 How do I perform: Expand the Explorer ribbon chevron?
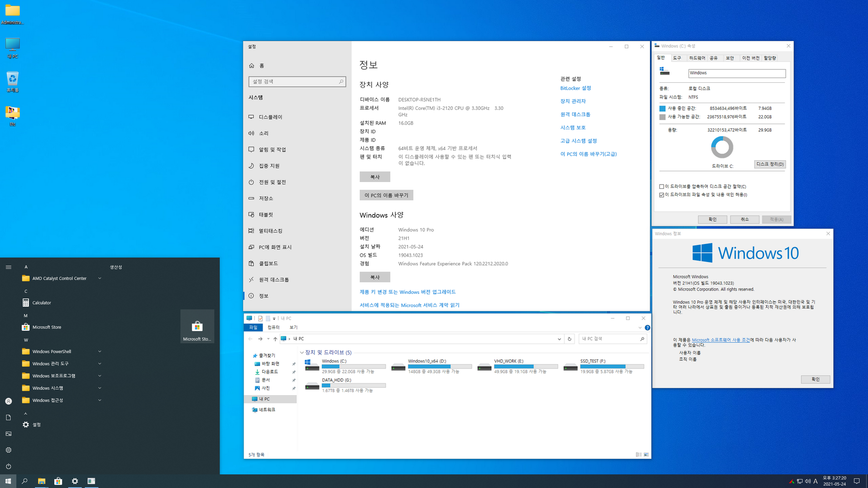pos(640,328)
